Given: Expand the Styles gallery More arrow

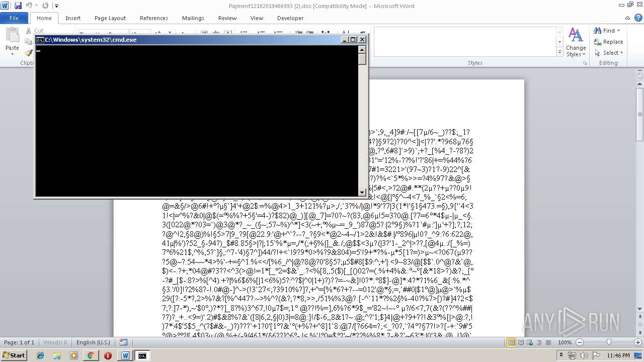Looking at the screenshot, I should (x=559, y=52).
